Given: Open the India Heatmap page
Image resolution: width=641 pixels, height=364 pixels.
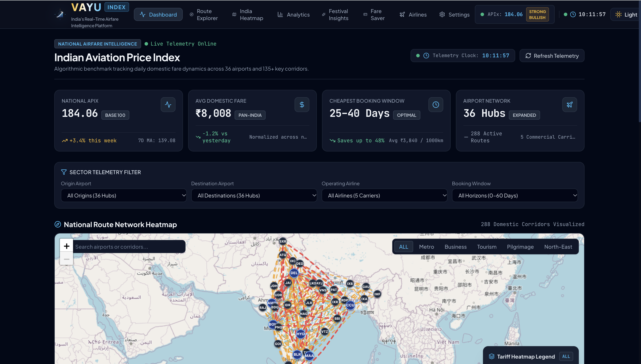Looking at the screenshot, I should point(248,15).
